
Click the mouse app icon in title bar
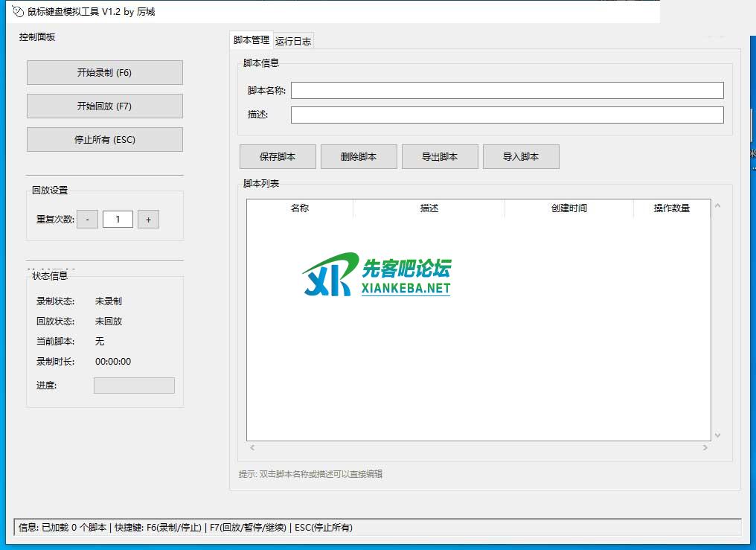point(18,11)
